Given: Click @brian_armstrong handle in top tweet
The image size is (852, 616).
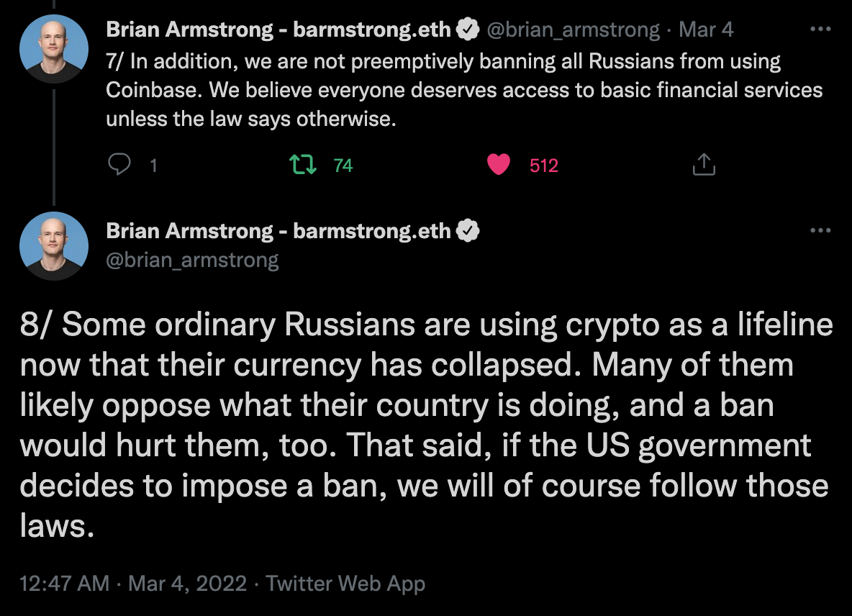Looking at the screenshot, I should click(x=573, y=30).
